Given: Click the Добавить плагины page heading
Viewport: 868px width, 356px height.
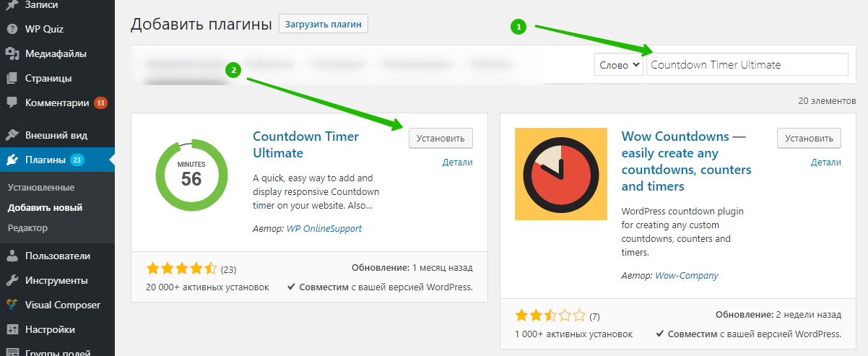Looking at the screenshot, I should (201, 24).
